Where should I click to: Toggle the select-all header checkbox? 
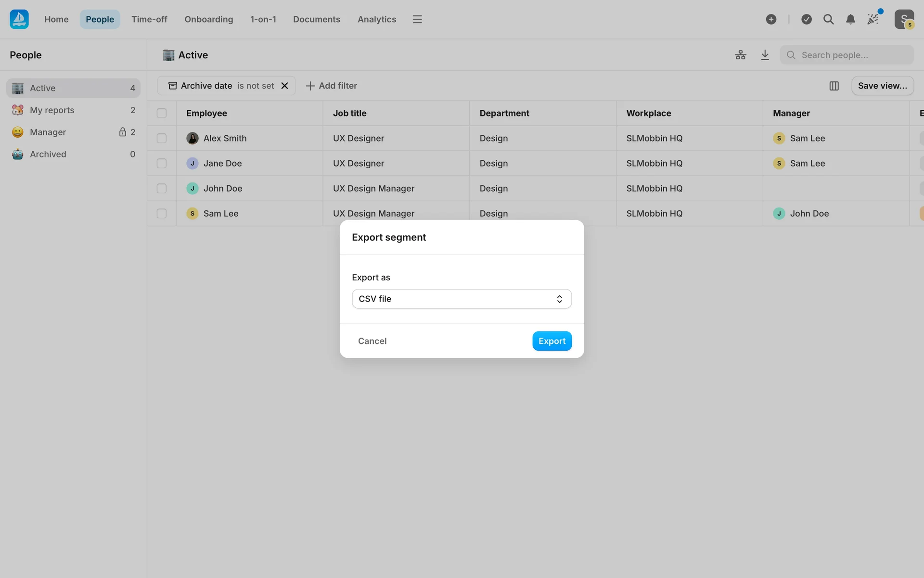(x=162, y=113)
